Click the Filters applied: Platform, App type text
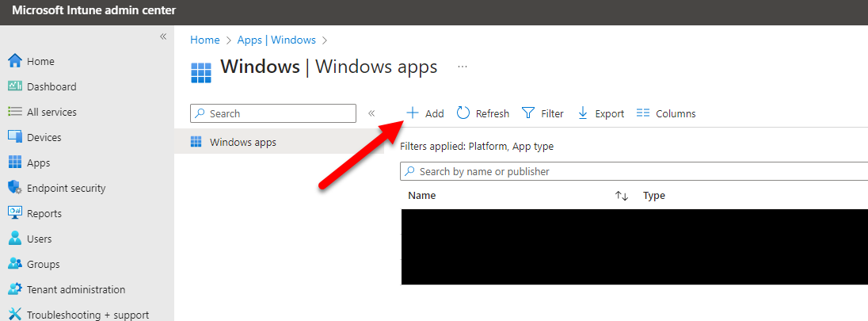 [x=477, y=147]
